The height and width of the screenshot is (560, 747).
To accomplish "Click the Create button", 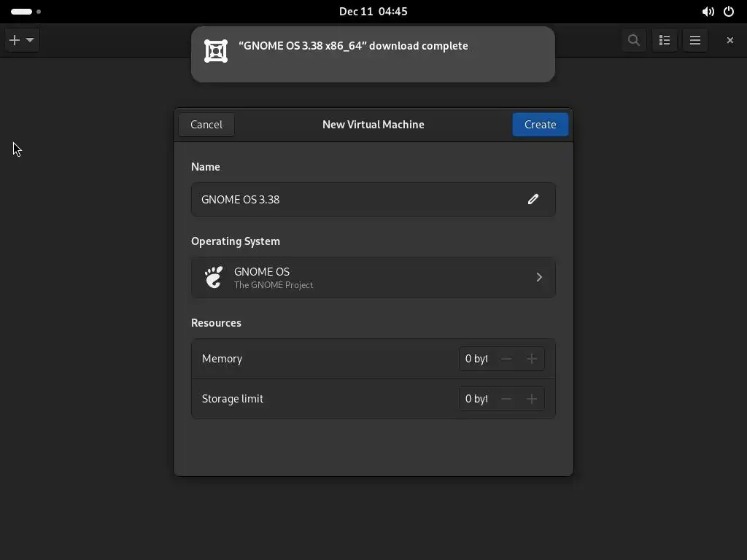I will tap(541, 124).
